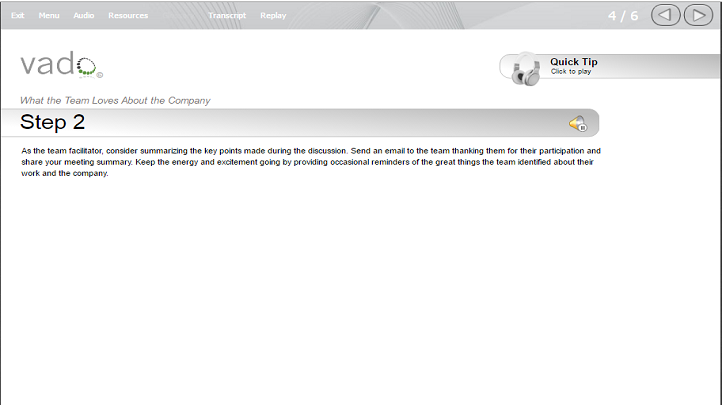Click the green dotted circle in the logo
722x405 pixels.
pos(86,66)
